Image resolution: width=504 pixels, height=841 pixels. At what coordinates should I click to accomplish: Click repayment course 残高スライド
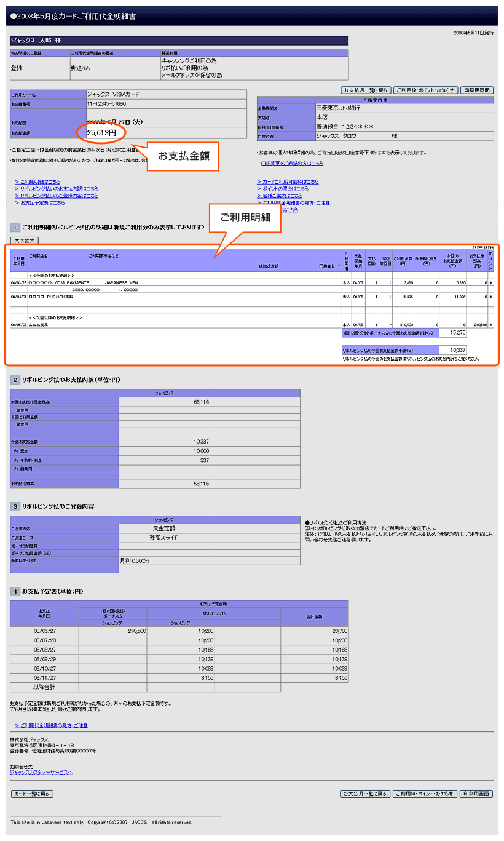pos(164,538)
